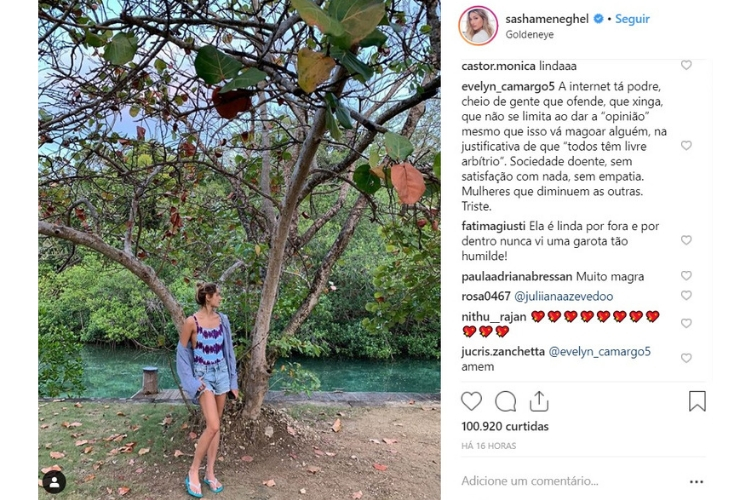Like paulaadrianabressan's "Muito magra" comment
The image size is (750, 500).
click(x=686, y=276)
